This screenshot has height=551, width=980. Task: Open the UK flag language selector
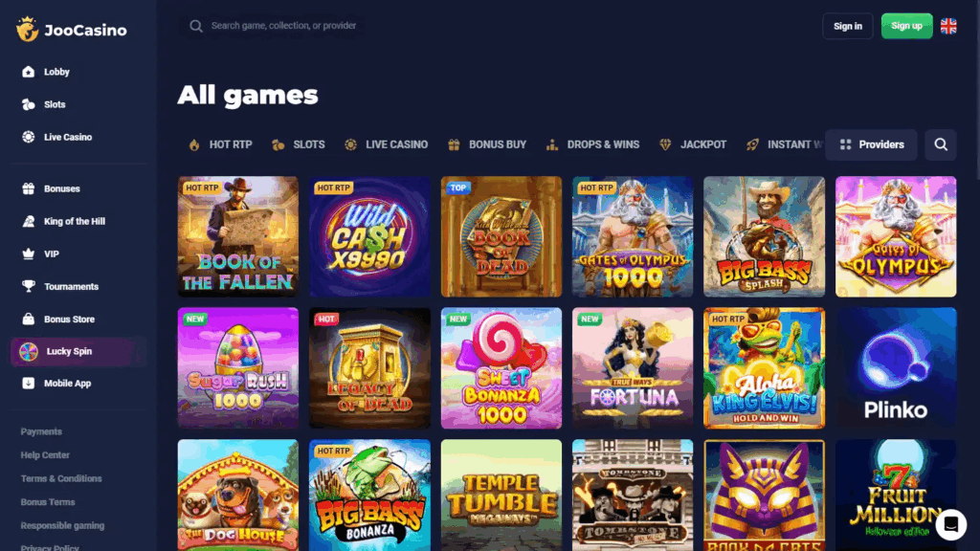[x=948, y=26]
